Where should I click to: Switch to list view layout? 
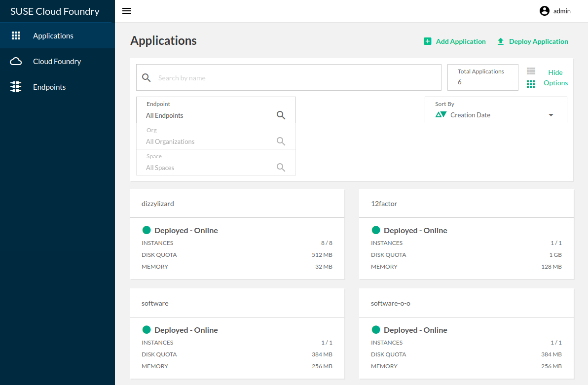click(x=531, y=71)
